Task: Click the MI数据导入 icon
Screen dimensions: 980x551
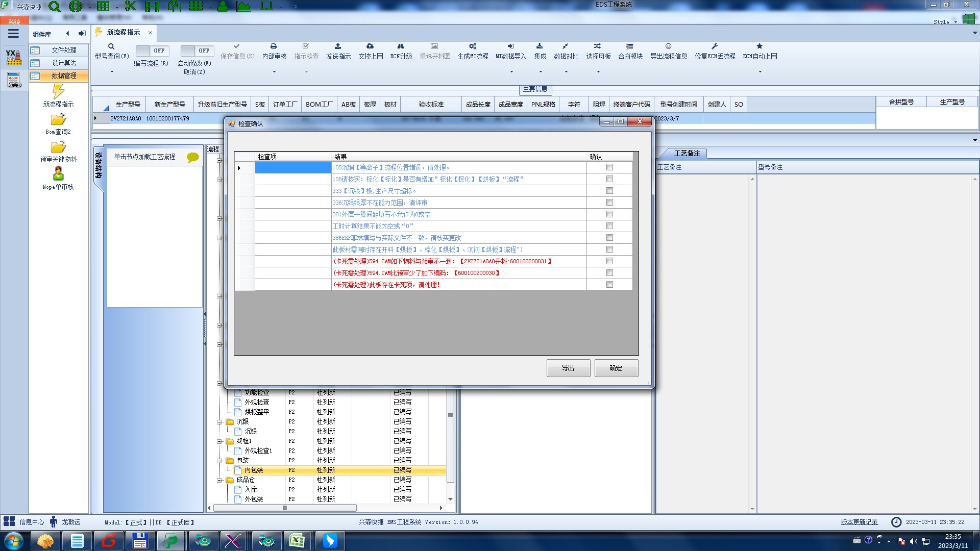Action: tap(510, 46)
